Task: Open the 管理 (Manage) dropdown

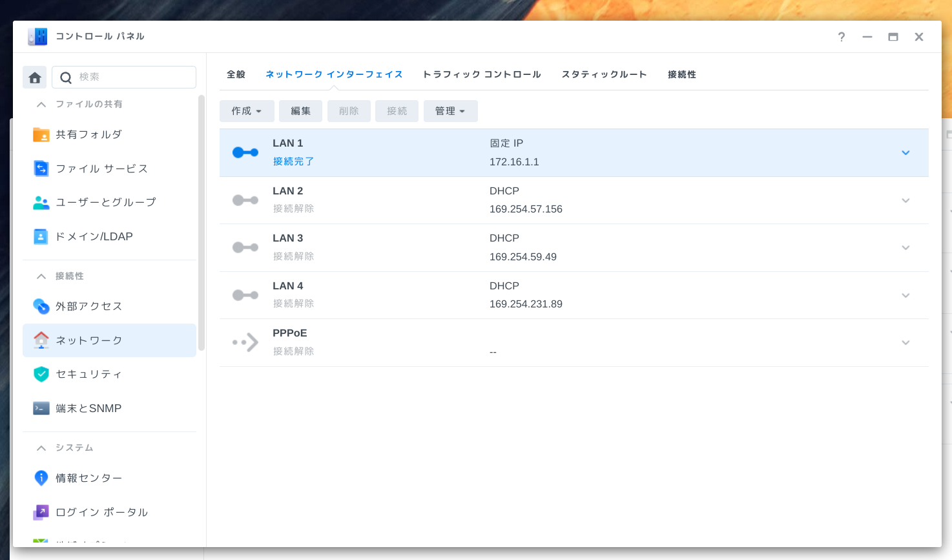Action: (451, 111)
